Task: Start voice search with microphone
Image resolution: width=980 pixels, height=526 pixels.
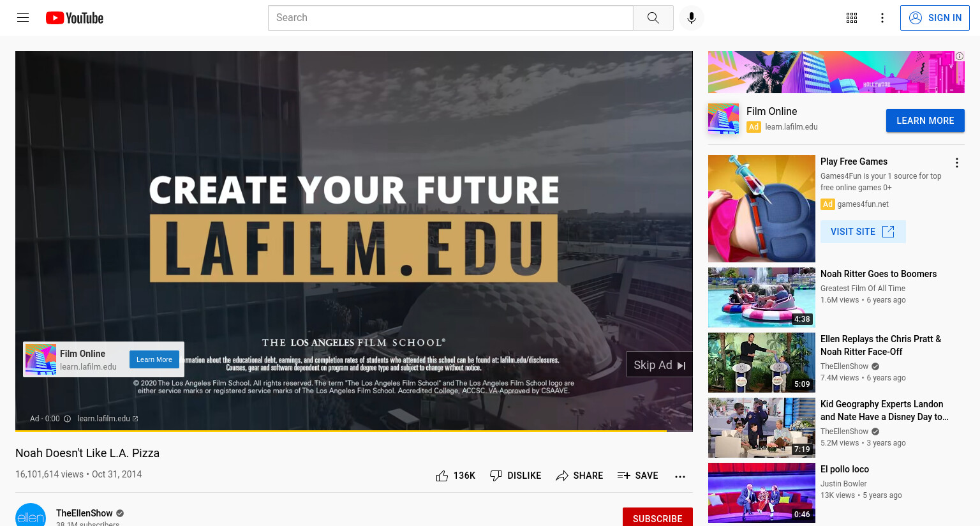Action: tap(692, 18)
